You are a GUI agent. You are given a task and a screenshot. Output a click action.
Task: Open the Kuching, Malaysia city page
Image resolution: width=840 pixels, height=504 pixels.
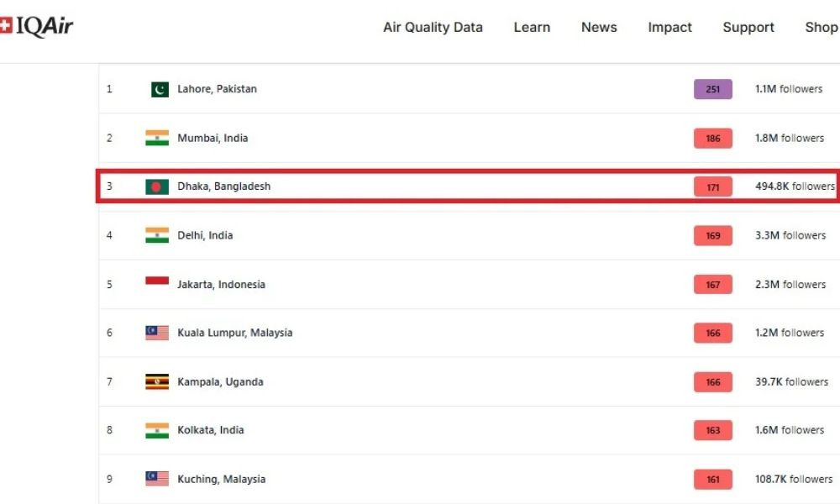pyautogui.click(x=221, y=480)
